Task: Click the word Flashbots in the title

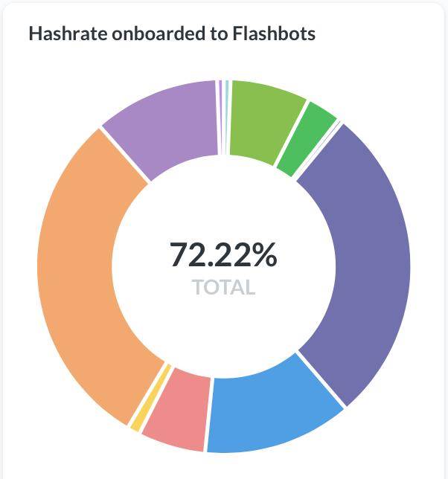Action: click(x=274, y=33)
